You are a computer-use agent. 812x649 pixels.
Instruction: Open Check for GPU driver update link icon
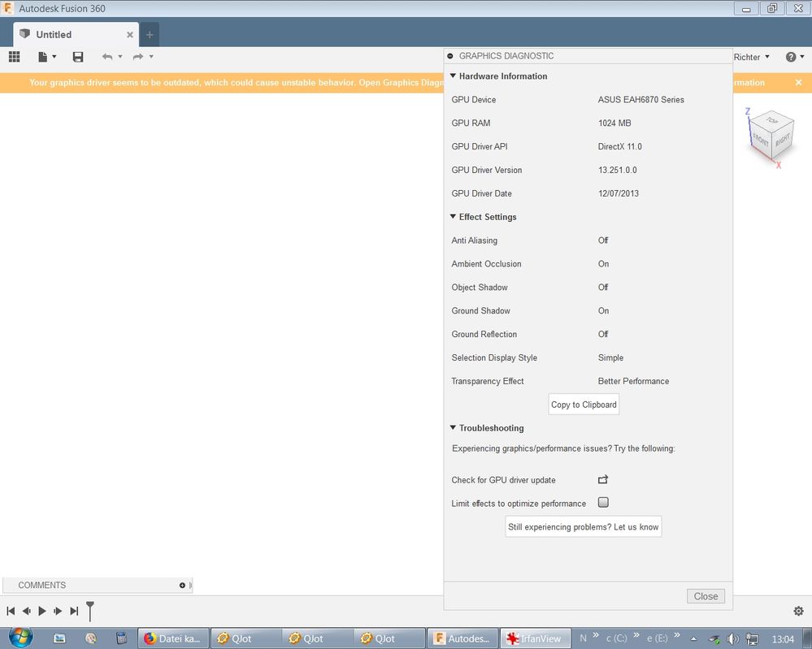point(603,480)
